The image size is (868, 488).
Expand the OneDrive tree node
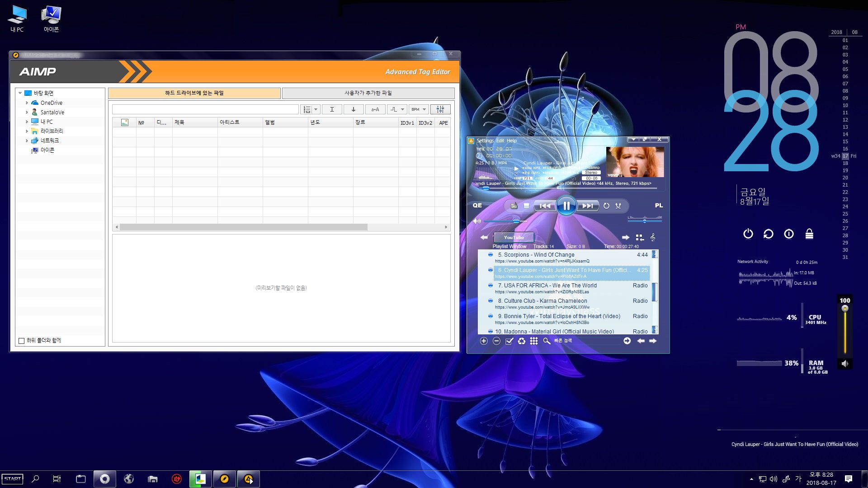click(x=27, y=103)
